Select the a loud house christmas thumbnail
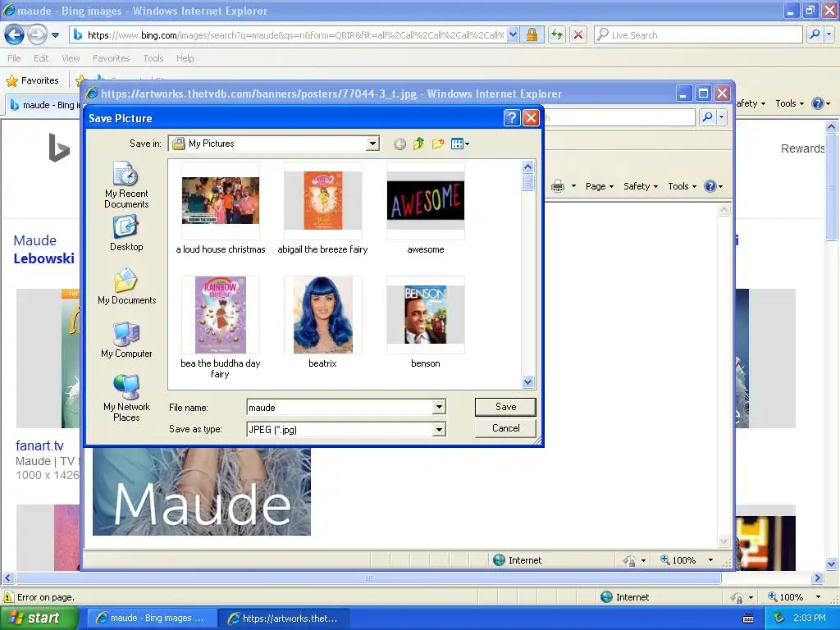 [220, 209]
